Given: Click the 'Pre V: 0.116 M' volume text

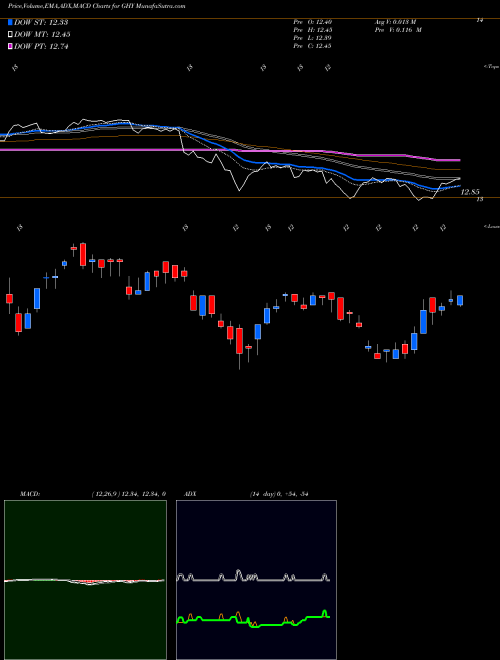Looking at the screenshot, I should coord(398,30).
